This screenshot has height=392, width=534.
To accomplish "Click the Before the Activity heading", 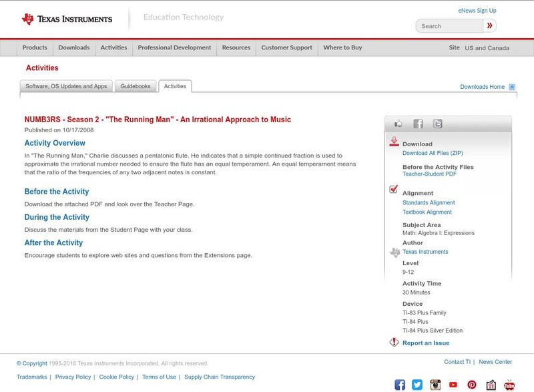I will 57,192.
